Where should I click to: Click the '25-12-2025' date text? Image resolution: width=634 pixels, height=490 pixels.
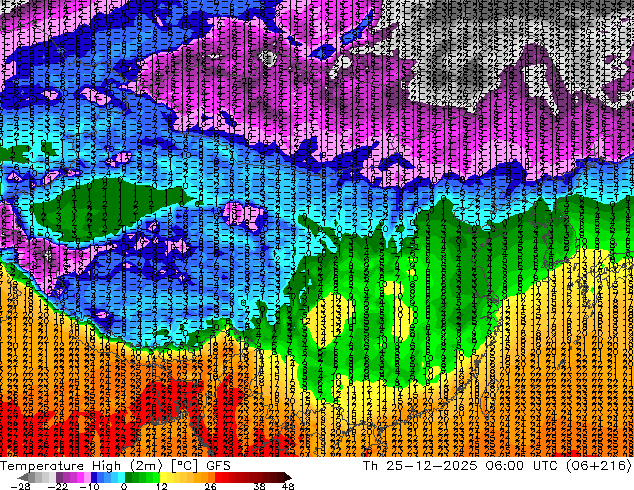tap(431, 466)
